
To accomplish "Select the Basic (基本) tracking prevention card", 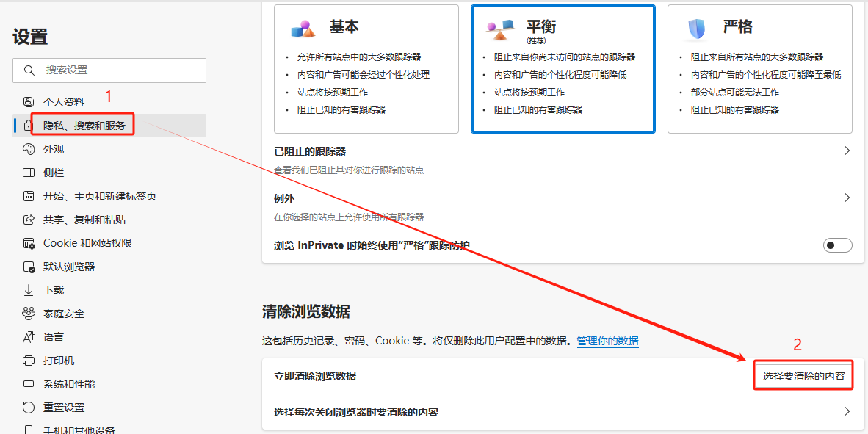I will tap(366, 69).
